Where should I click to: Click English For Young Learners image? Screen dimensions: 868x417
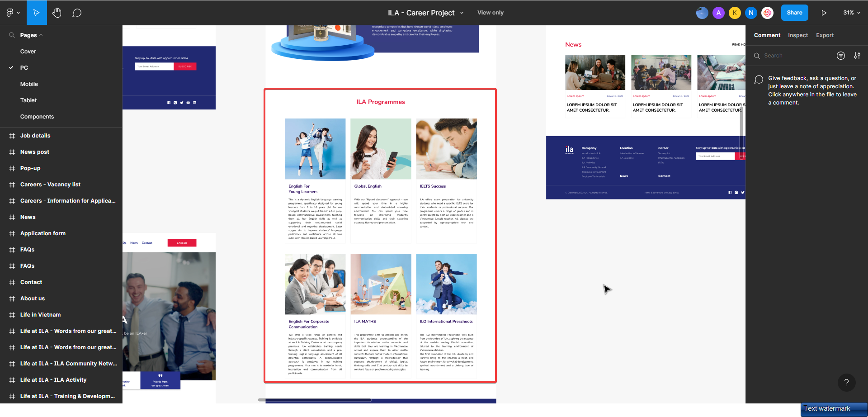[315, 149]
